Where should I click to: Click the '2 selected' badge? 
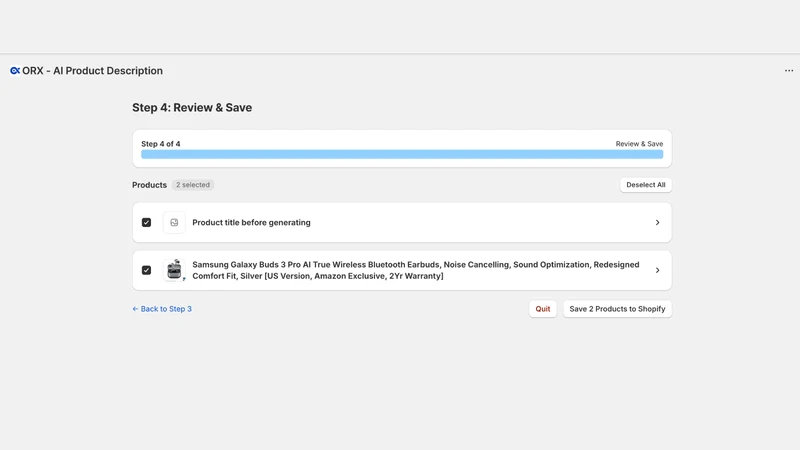193,185
